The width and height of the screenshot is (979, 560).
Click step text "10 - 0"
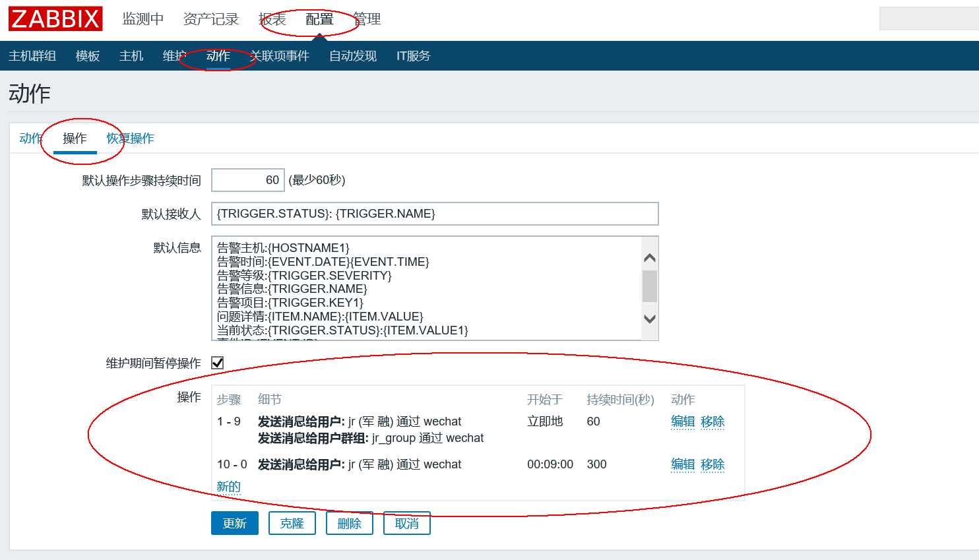(x=232, y=464)
